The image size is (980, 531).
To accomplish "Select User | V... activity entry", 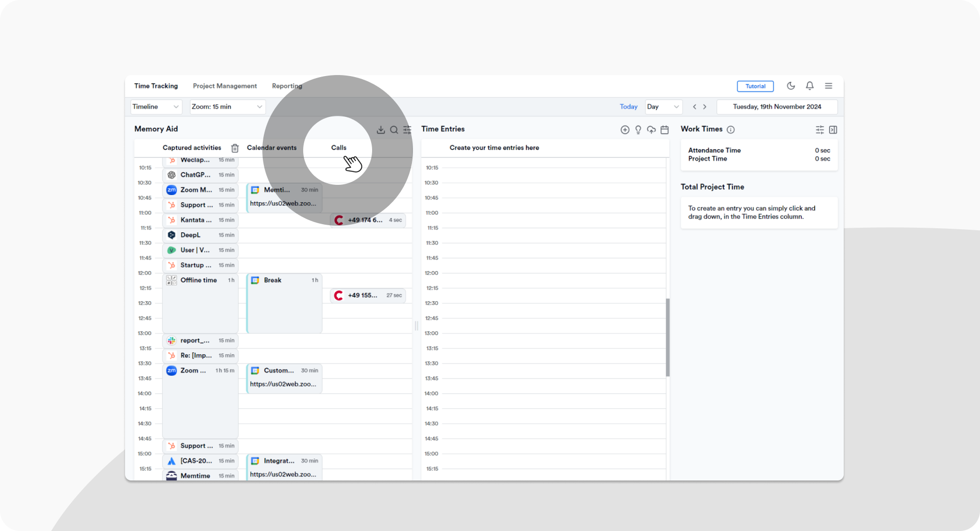I will coord(201,250).
